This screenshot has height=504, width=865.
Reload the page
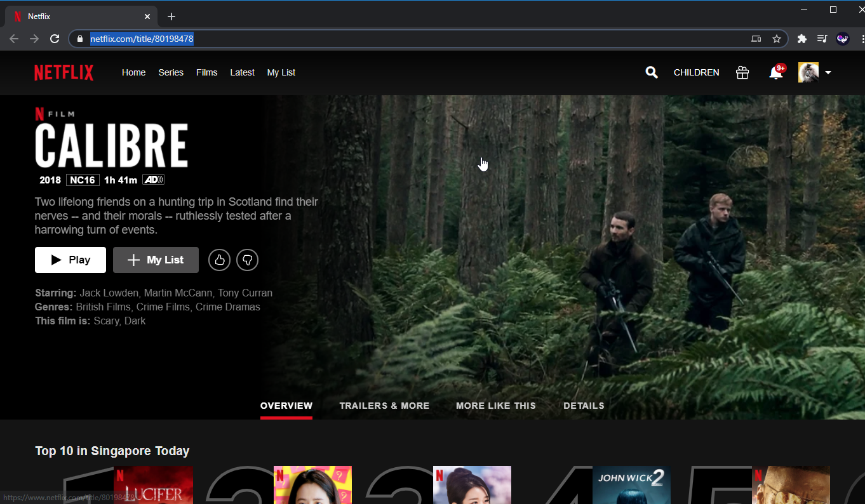coord(55,39)
